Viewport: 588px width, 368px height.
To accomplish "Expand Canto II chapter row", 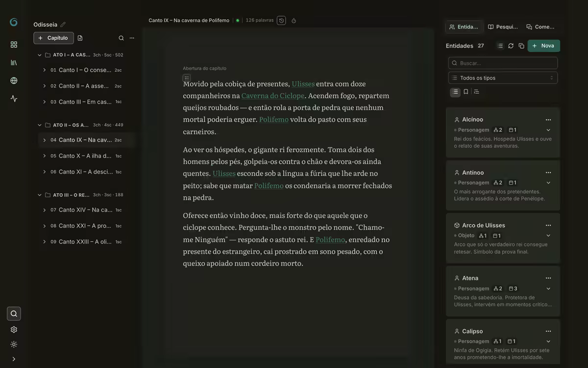I will click(44, 86).
